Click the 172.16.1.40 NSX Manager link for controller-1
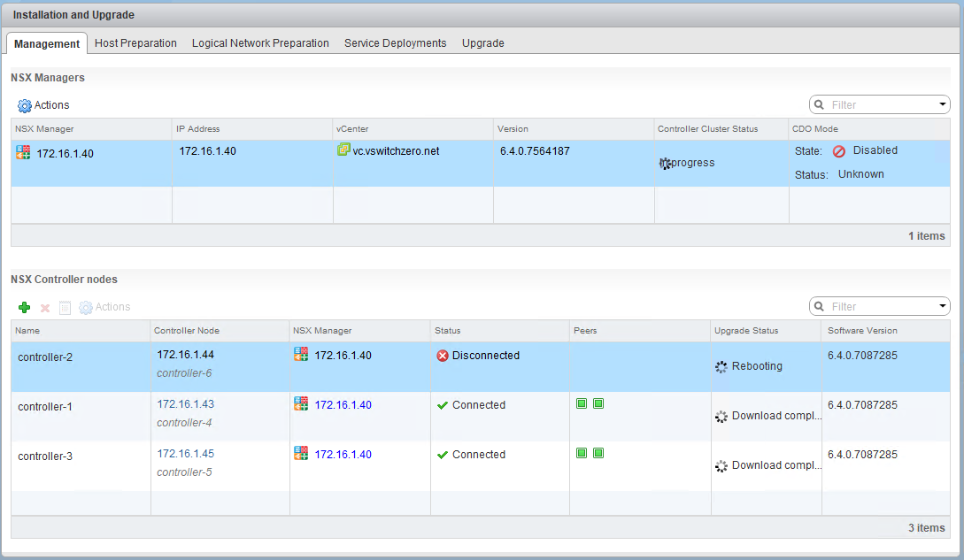Screen dimensions: 964x560 (x=343, y=405)
